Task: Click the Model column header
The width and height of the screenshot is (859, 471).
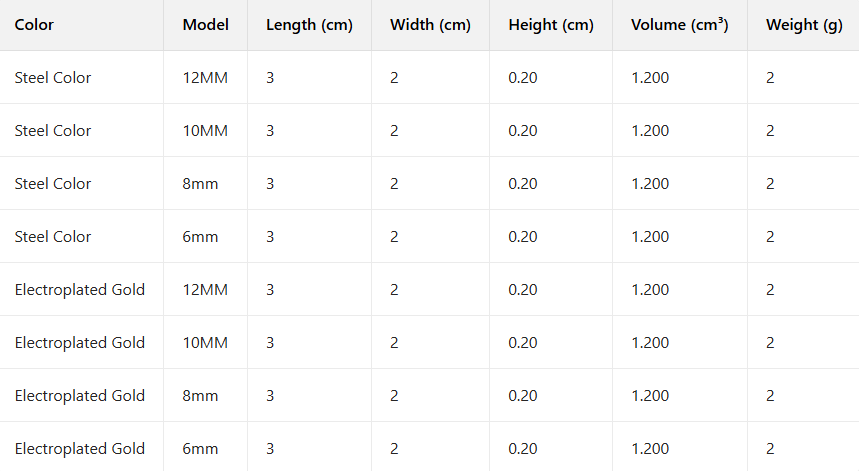Action: coord(205,25)
